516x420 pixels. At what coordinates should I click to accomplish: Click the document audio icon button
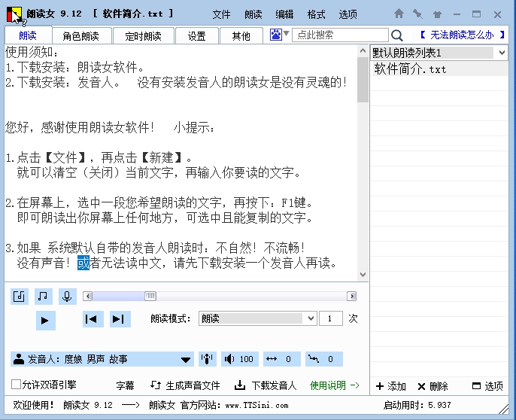coord(19,296)
